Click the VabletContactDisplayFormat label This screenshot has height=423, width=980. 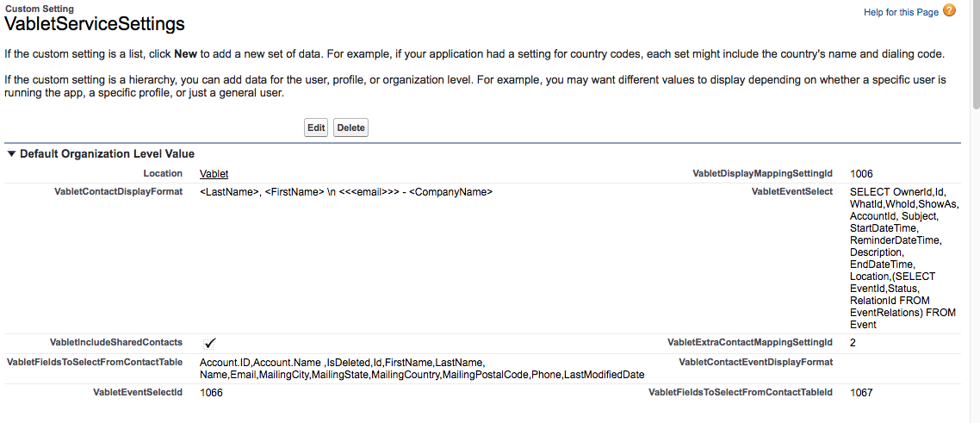[119, 192]
